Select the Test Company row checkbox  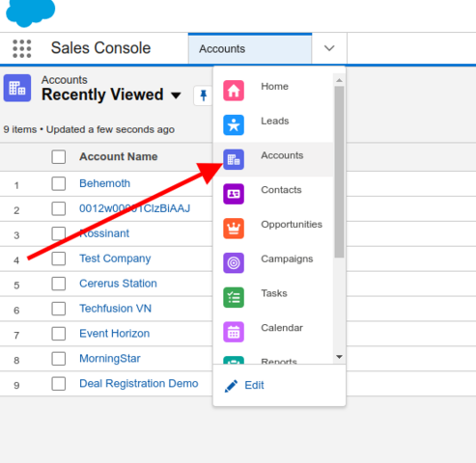coord(59,259)
